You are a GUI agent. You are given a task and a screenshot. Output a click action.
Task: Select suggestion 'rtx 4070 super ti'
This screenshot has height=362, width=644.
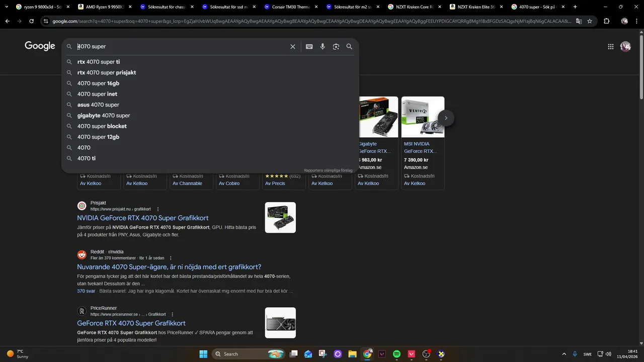[210, 62]
